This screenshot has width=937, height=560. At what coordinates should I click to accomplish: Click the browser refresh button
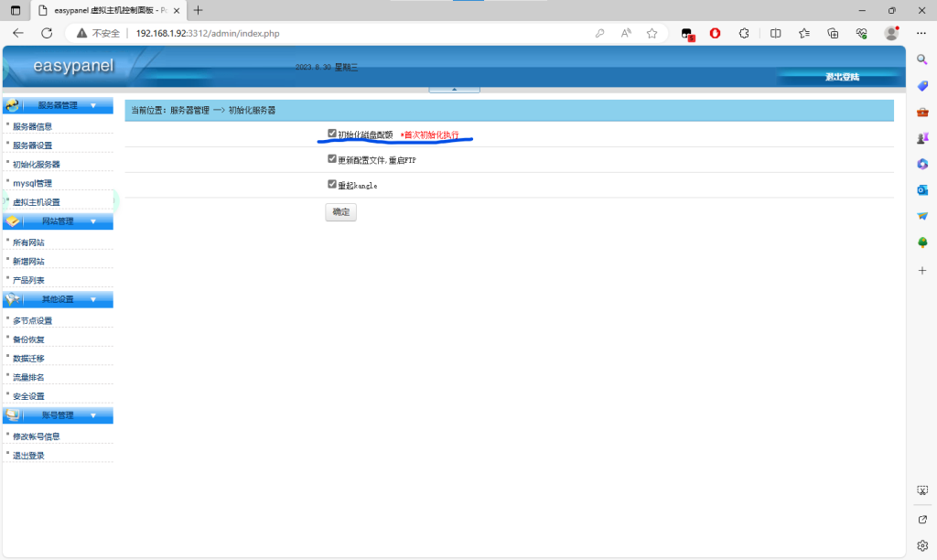(47, 33)
